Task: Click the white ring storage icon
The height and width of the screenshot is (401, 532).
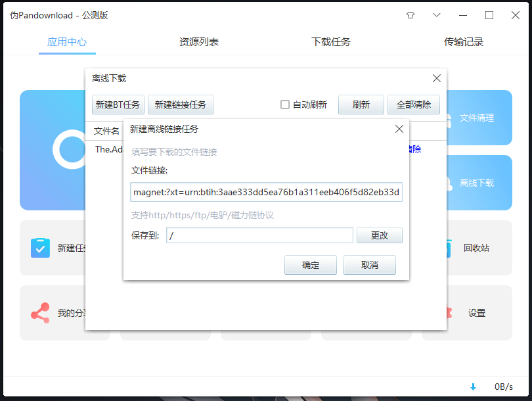Action: 70,149
